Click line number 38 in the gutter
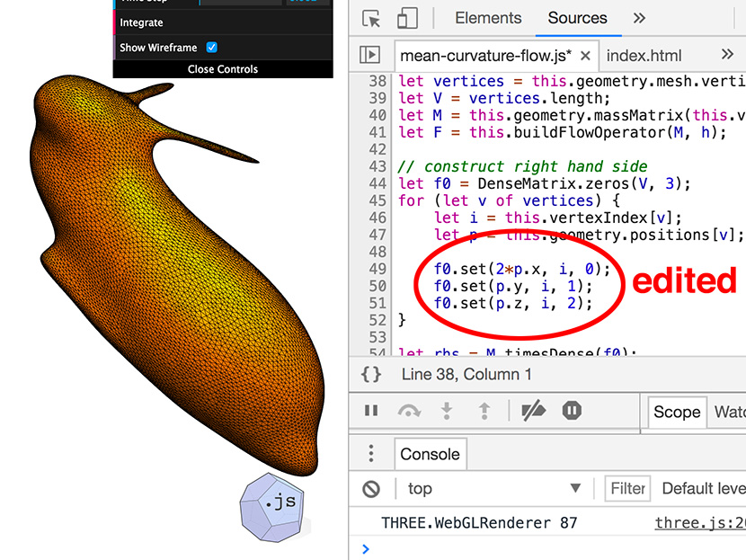The width and height of the screenshot is (746, 560). click(377, 81)
